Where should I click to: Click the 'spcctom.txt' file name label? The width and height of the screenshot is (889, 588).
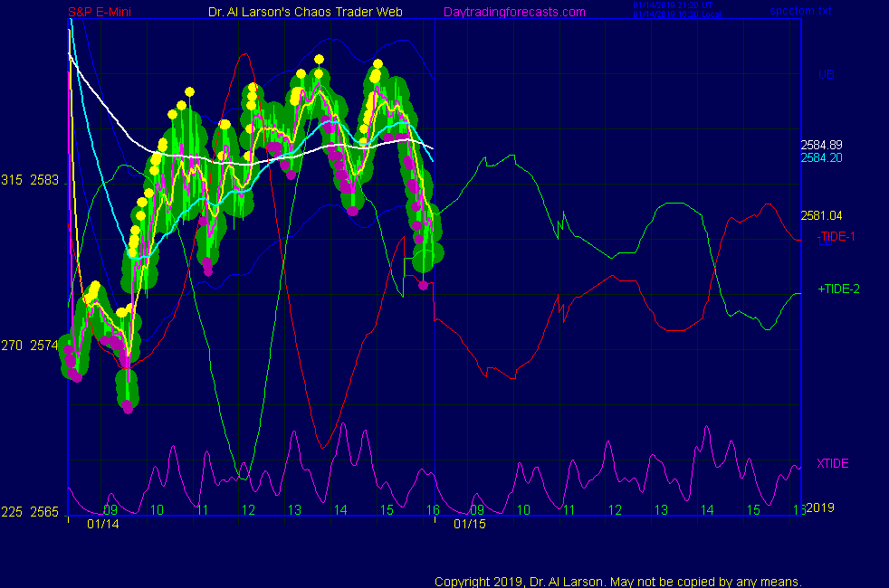coord(800,10)
